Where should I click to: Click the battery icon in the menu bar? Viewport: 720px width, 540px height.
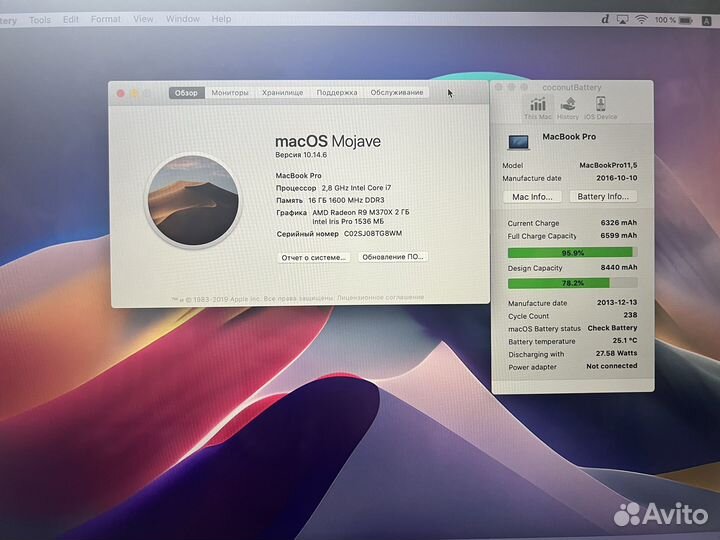click(x=686, y=20)
